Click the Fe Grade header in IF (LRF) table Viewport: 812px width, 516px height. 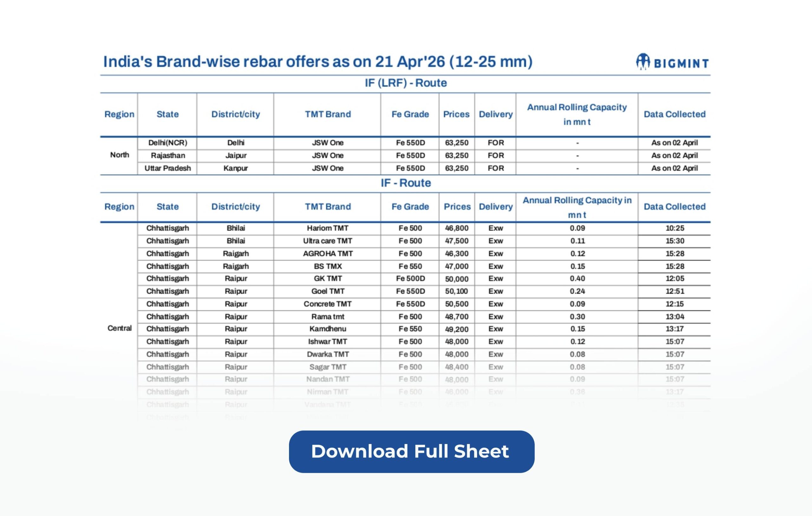tap(410, 114)
